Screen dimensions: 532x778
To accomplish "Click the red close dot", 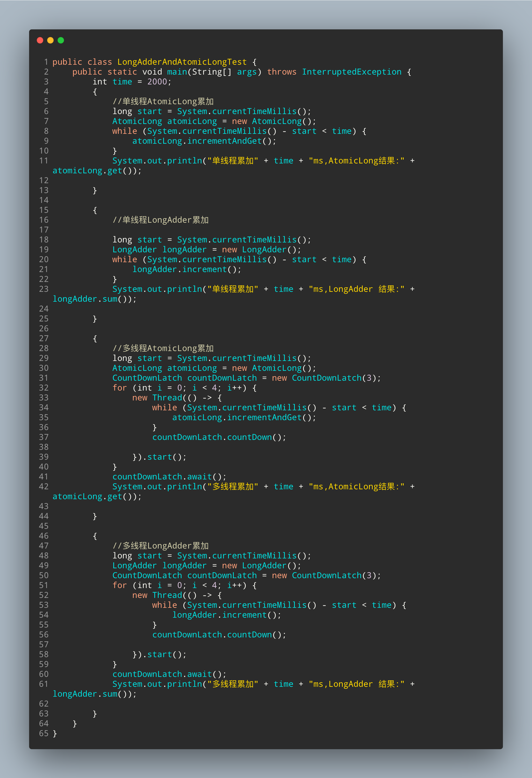I will tap(40, 40).
